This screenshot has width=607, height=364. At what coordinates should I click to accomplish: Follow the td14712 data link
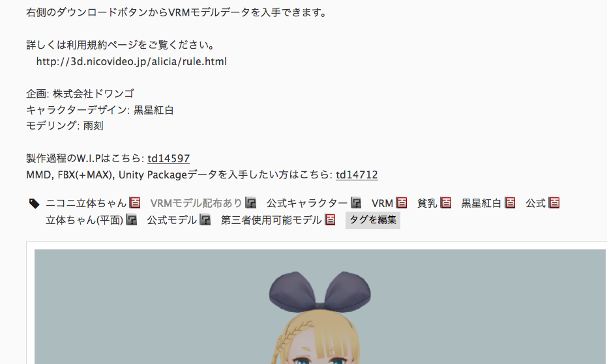coord(357,175)
